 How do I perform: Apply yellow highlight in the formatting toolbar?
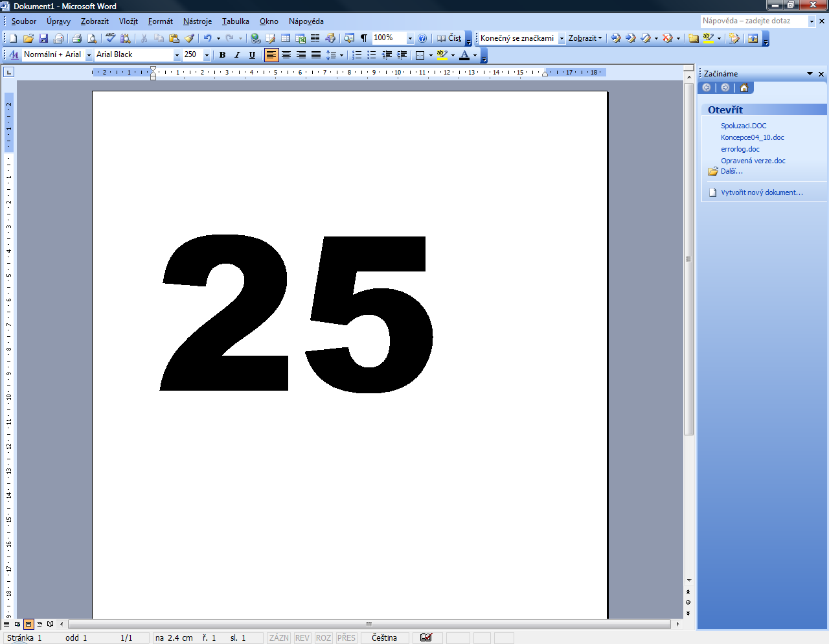coord(442,55)
